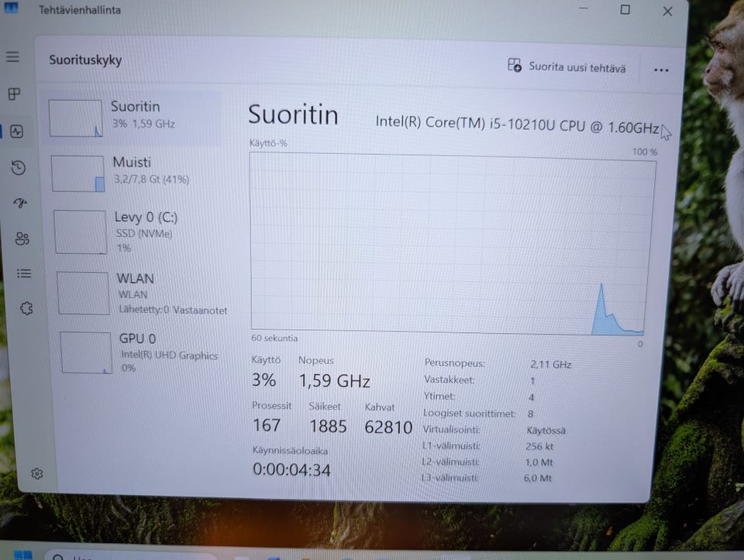Open the App history page icon
The image size is (744, 560).
pos(19,167)
